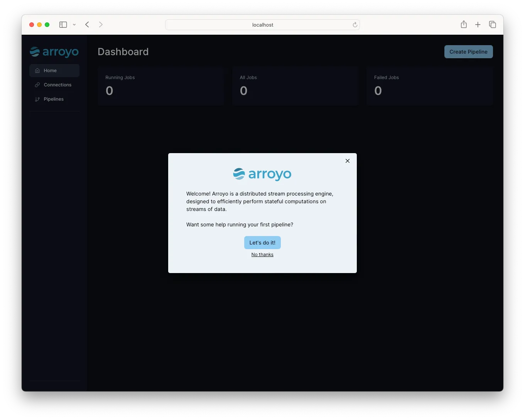Switch to the Pipelines section
525x420 pixels.
pyautogui.click(x=54, y=99)
